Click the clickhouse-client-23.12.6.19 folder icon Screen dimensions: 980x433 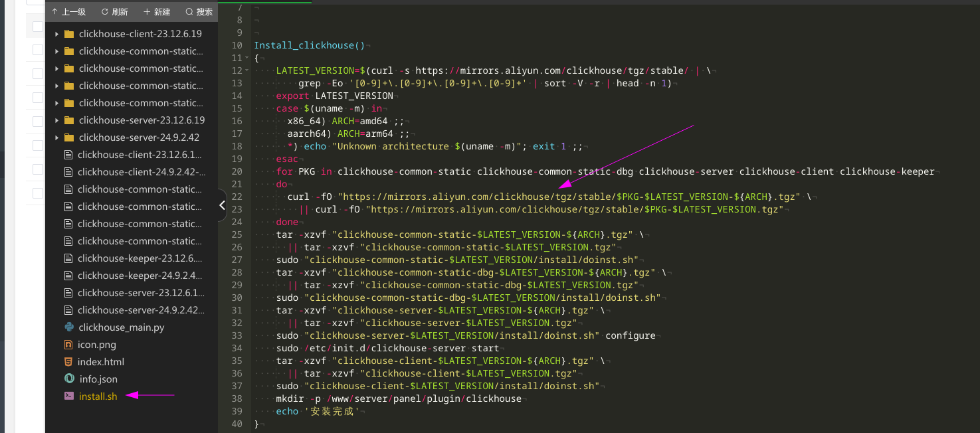[x=69, y=34]
